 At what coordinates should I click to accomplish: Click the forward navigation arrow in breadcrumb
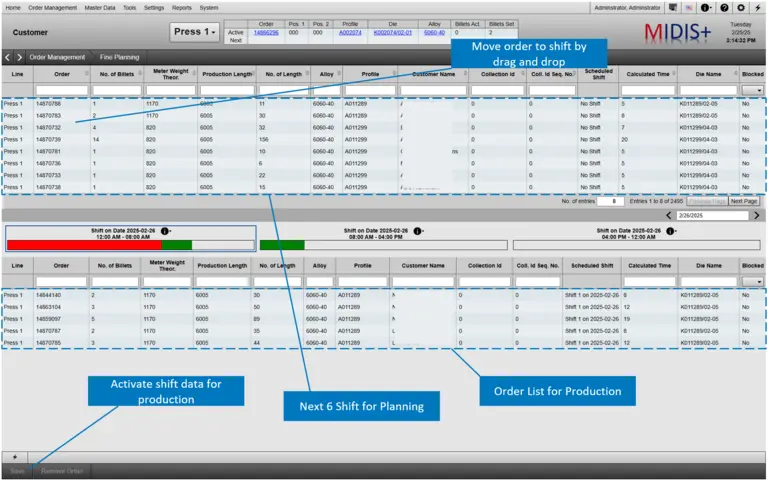[19, 57]
